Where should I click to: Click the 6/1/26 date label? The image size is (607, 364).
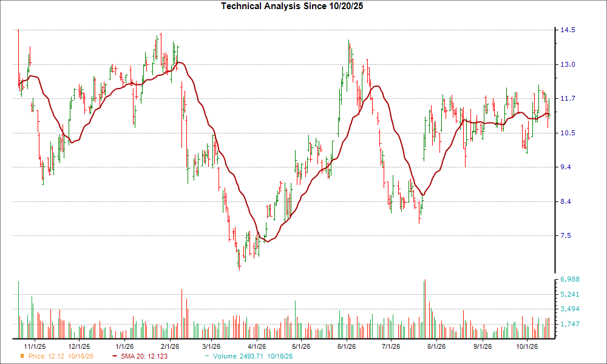point(347,346)
